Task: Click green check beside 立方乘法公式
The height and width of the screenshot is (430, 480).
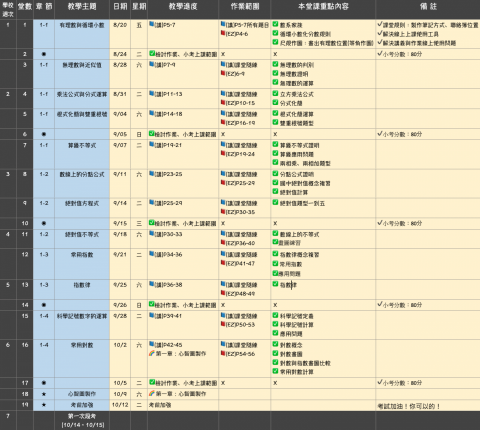Action: pos(275,93)
